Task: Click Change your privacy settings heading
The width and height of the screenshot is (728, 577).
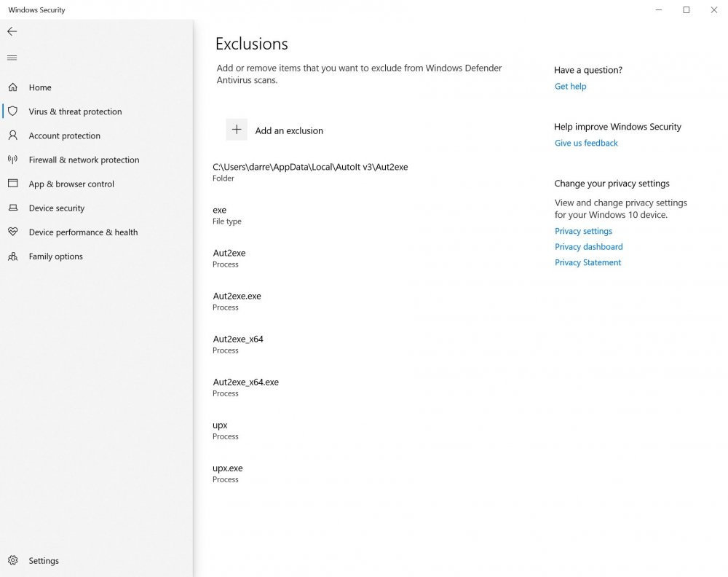Action: coord(612,184)
